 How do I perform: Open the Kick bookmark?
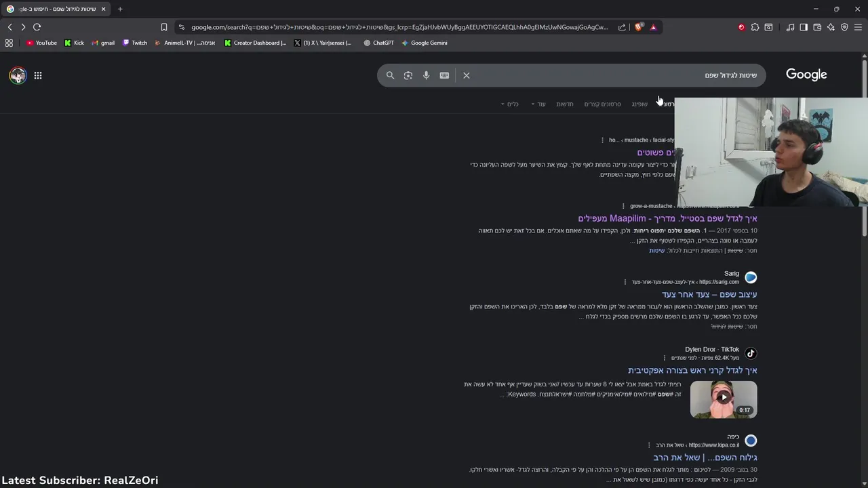(74, 43)
